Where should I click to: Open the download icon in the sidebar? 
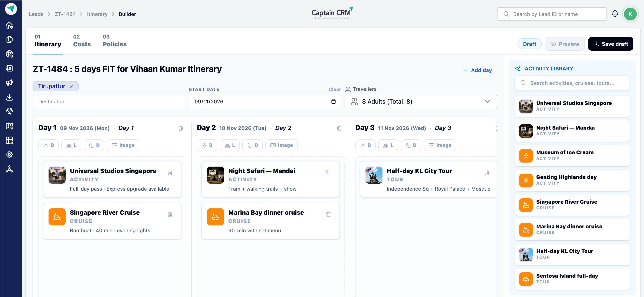click(10, 97)
